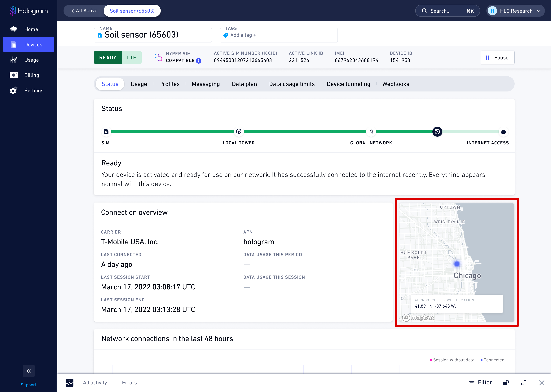This screenshot has height=392, width=551.
Task: Click the H account avatar
Action: click(x=492, y=11)
